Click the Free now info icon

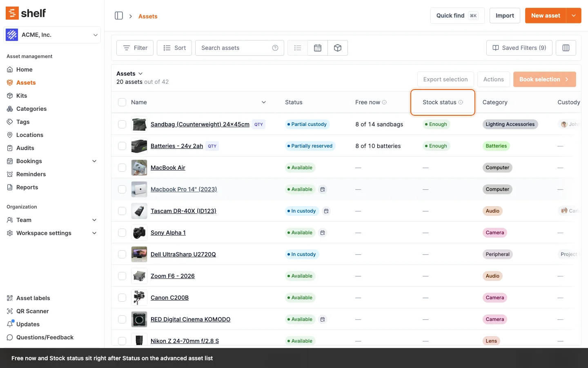point(384,102)
